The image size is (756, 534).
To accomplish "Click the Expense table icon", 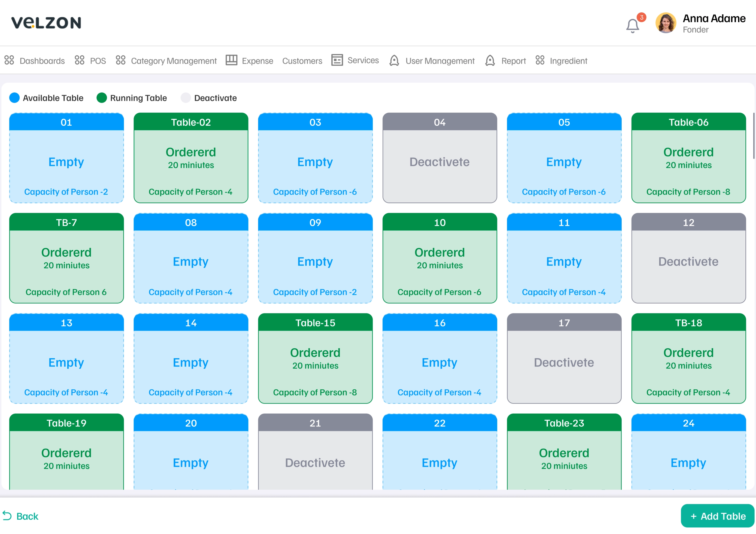I will pos(232,60).
